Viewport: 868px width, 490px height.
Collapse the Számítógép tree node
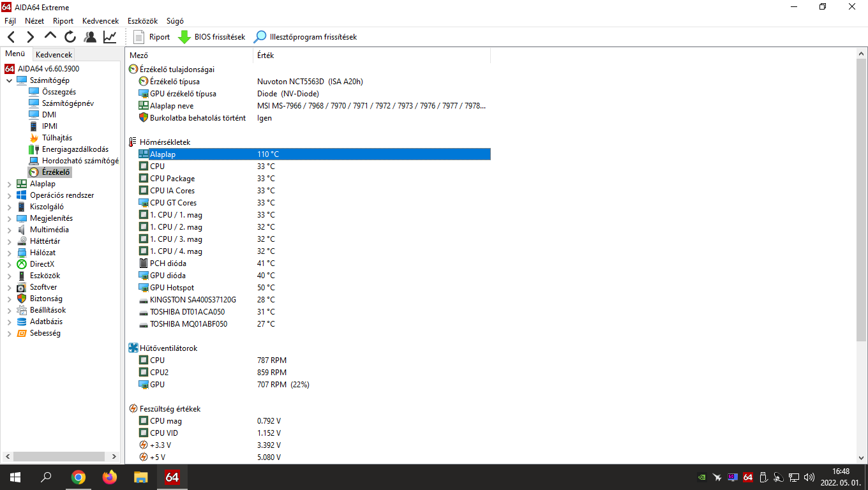click(9, 80)
